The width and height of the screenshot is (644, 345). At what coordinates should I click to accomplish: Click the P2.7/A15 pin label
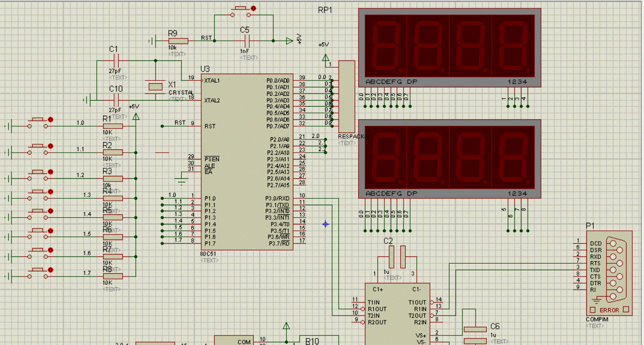[278, 185]
